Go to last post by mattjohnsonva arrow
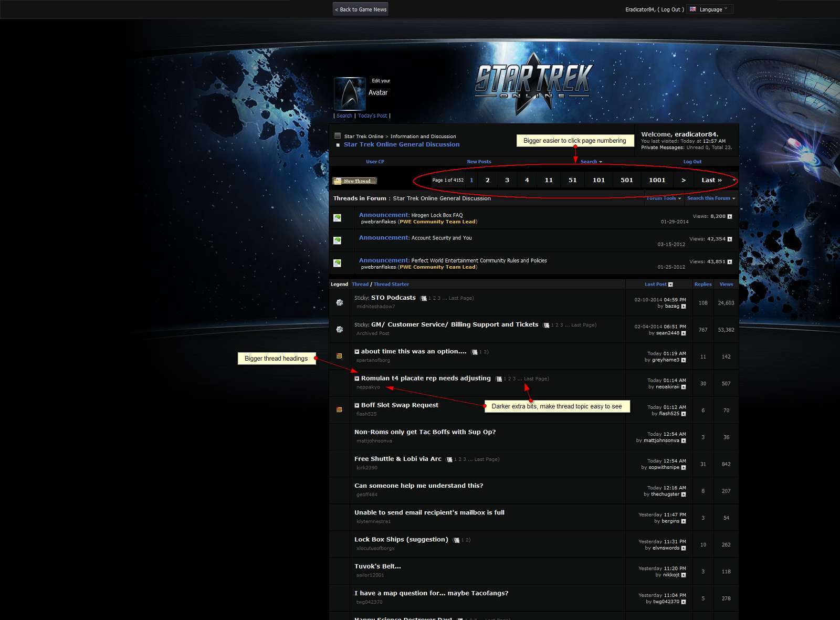The image size is (840, 620). point(684,441)
